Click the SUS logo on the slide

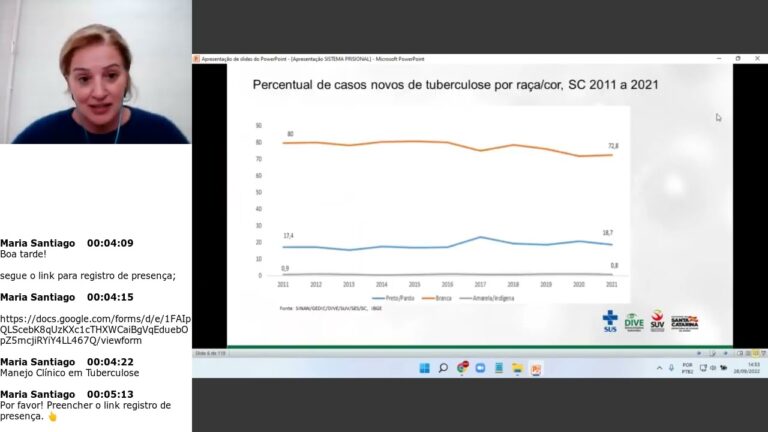point(610,321)
